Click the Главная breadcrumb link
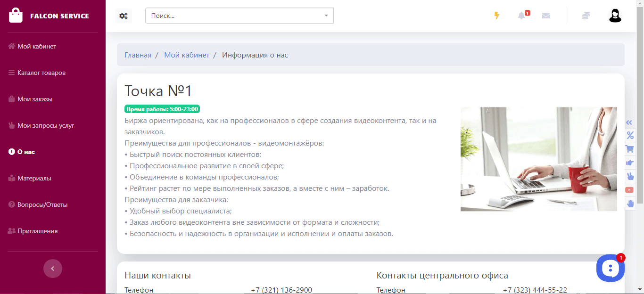Image resolution: width=644 pixels, height=294 pixels. click(138, 55)
